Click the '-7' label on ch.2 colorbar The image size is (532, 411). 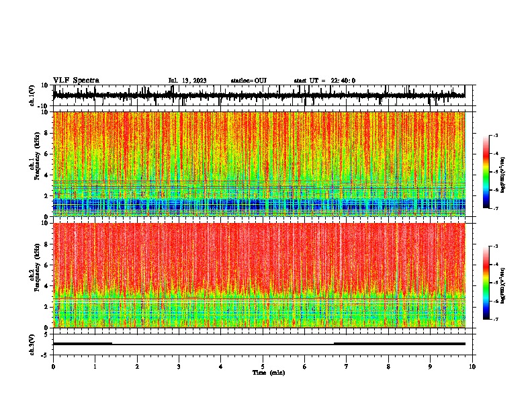(x=496, y=319)
